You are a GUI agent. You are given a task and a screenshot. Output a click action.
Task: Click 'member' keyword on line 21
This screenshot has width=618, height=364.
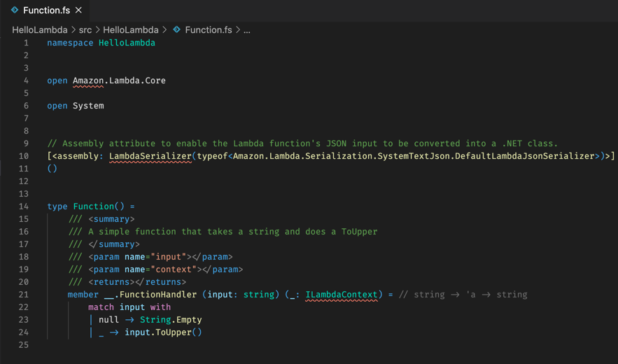(83, 295)
